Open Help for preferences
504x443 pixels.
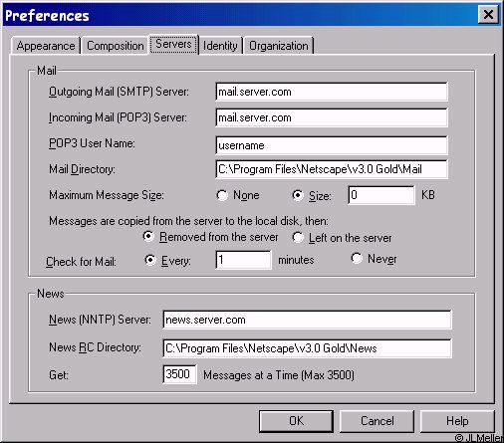[x=457, y=421]
